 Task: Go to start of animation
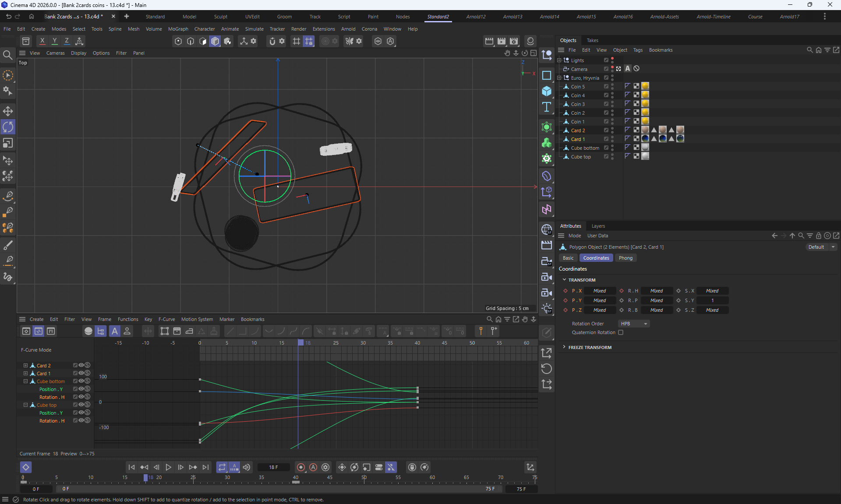click(x=131, y=467)
